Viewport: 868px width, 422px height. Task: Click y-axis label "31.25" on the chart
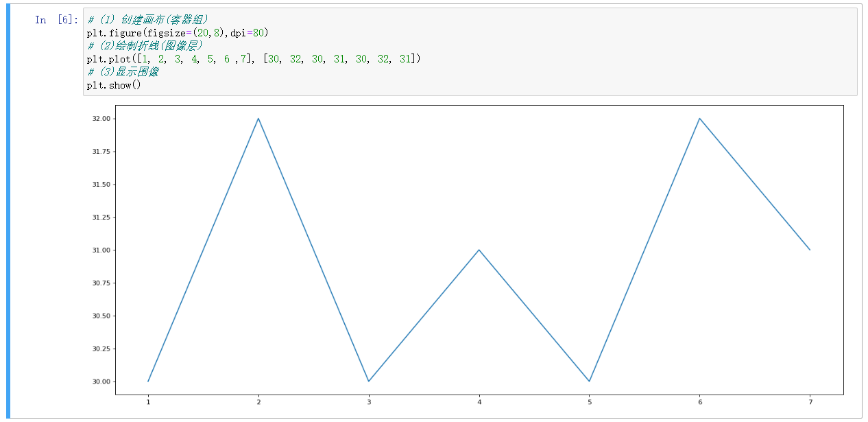(101, 218)
